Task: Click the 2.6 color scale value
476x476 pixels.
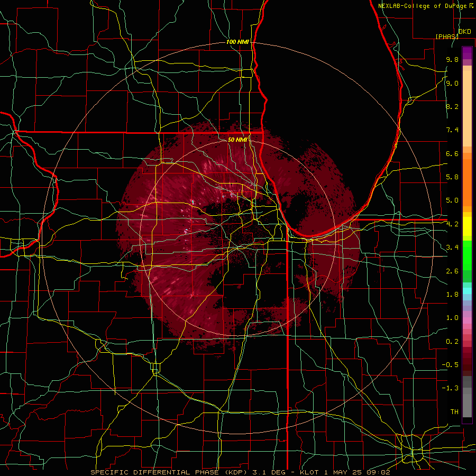Action: tap(452, 271)
